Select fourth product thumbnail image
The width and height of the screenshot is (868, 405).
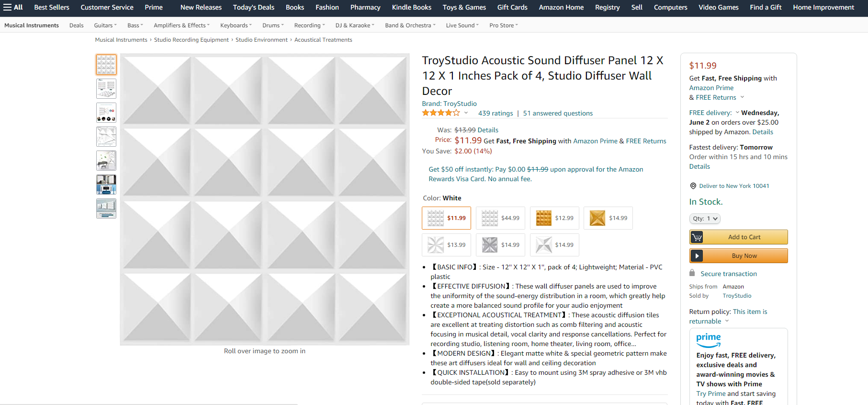click(106, 137)
